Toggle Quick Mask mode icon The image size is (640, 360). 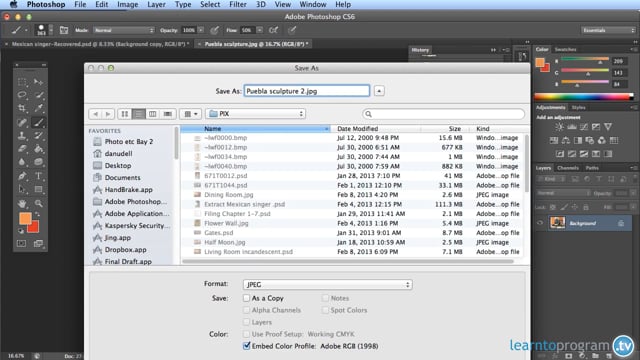[22, 243]
